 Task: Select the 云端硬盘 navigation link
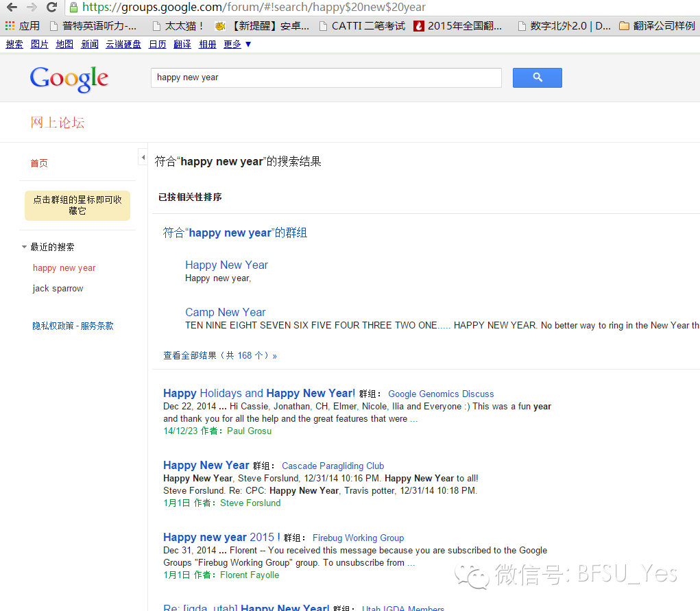click(123, 44)
